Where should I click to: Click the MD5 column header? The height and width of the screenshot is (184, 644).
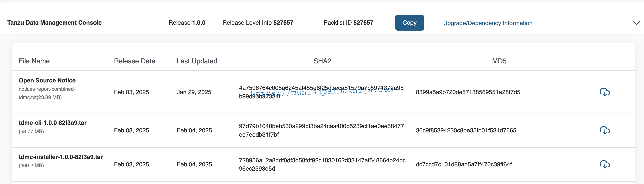point(499,61)
